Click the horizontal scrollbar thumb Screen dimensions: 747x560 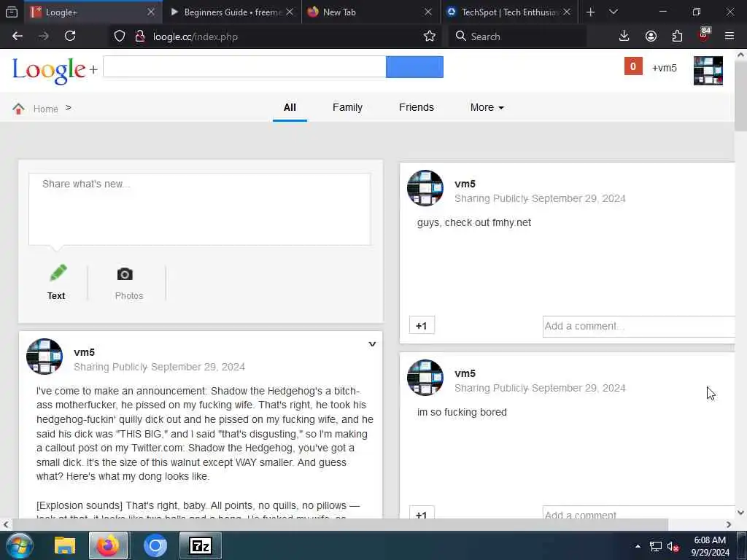[x=340, y=524]
